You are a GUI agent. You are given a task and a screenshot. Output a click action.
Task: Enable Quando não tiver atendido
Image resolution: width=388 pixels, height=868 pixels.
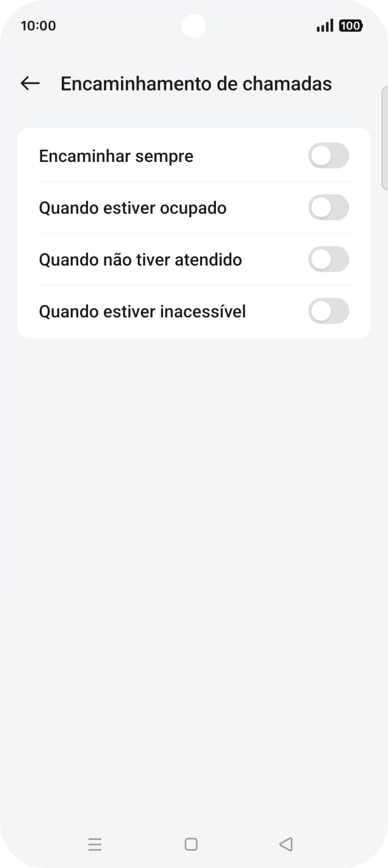[x=329, y=259]
